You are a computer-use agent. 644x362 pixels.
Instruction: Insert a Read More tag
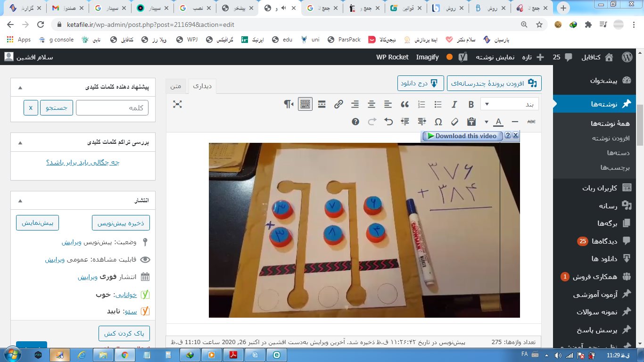click(322, 104)
